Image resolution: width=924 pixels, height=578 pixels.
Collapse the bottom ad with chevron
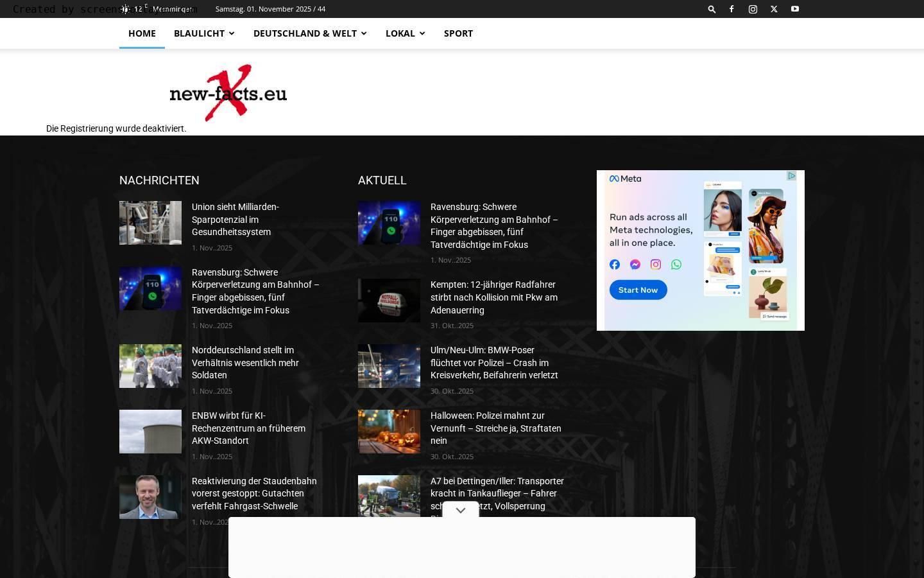460,510
